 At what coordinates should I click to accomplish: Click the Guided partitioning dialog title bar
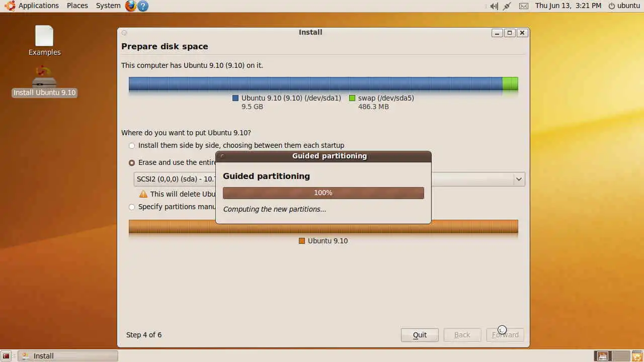pos(324,156)
